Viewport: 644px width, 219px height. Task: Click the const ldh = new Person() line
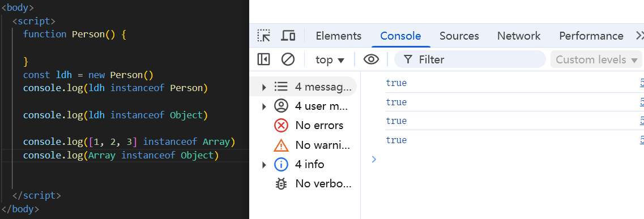(x=88, y=75)
